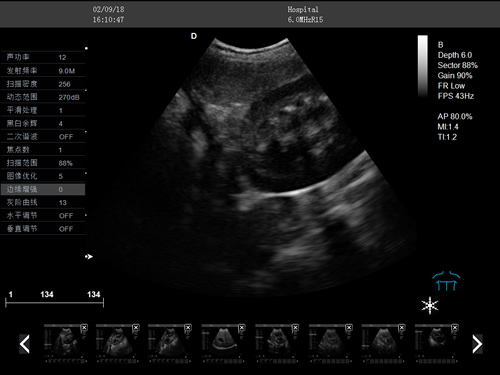Click the snowflake freeze icon

(430, 305)
